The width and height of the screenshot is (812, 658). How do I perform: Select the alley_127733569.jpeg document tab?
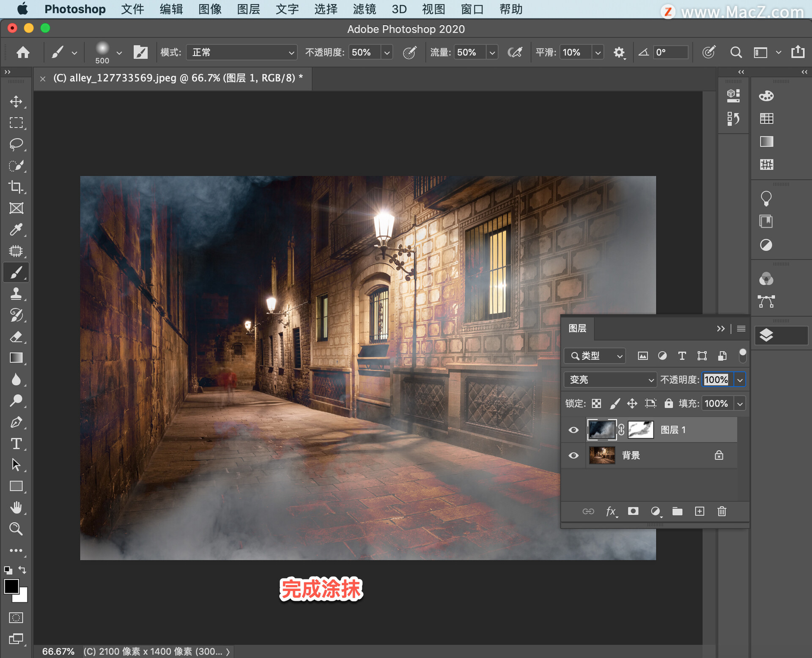pyautogui.click(x=178, y=78)
